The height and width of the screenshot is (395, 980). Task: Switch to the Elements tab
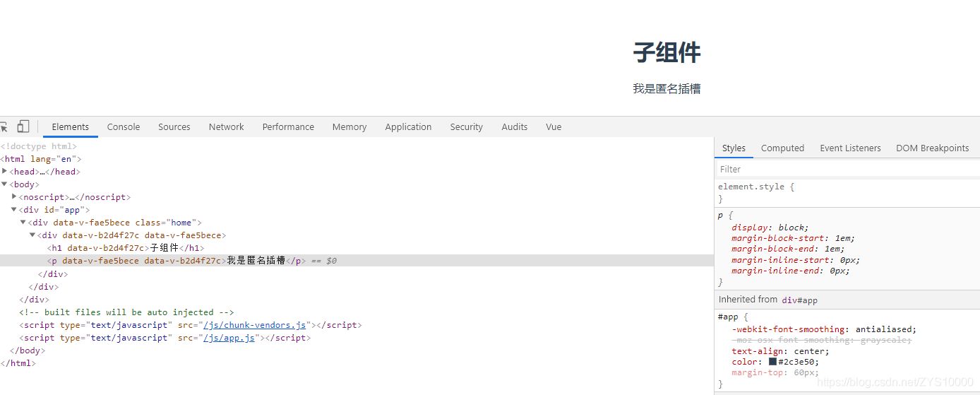pyautogui.click(x=71, y=126)
